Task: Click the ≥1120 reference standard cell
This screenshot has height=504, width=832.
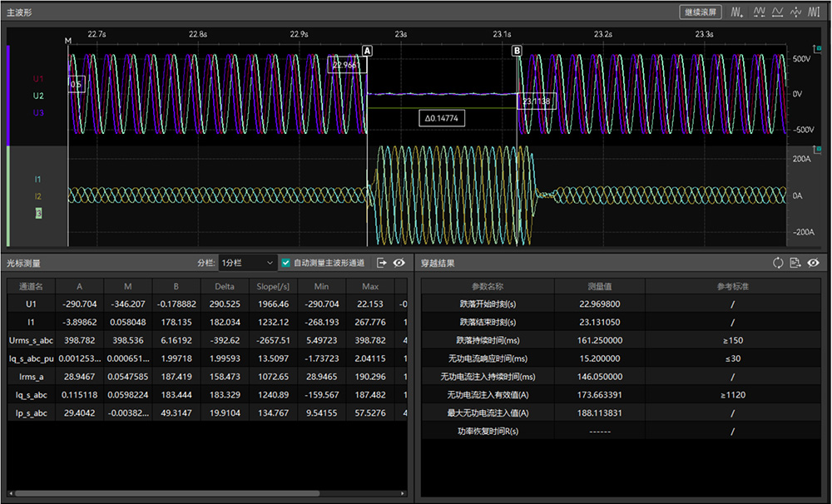Action: (733, 395)
